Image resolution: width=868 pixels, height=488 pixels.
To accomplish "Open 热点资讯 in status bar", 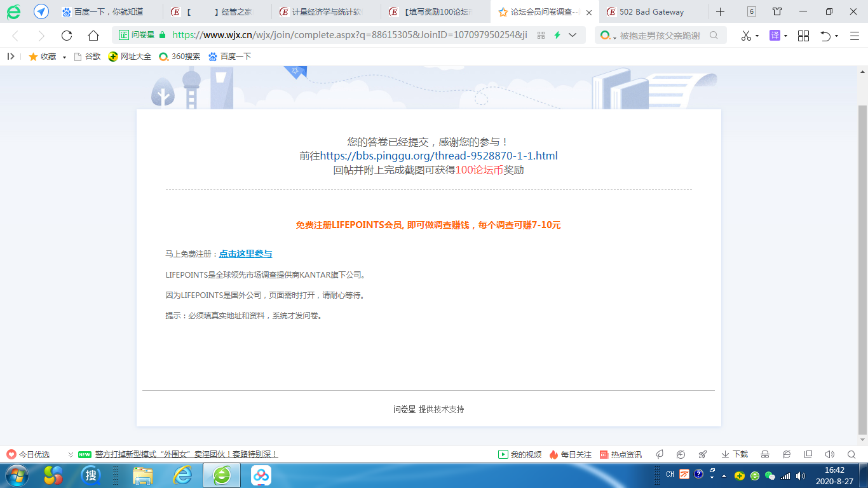I will (621, 454).
